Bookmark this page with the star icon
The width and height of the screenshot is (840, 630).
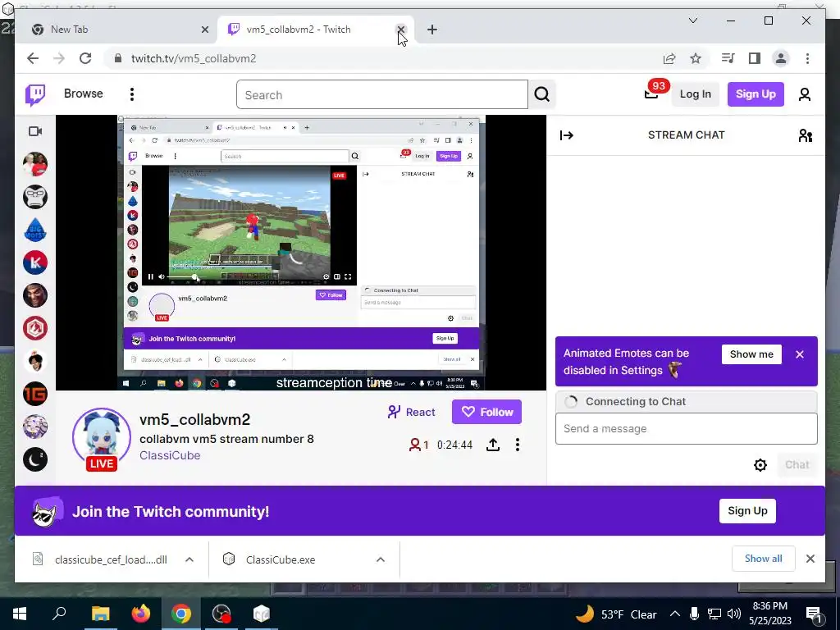click(x=696, y=58)
